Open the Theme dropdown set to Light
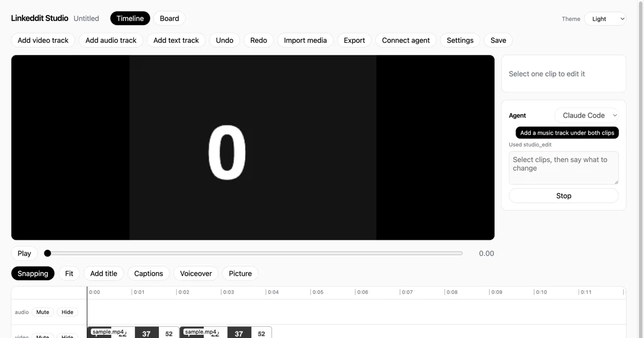The image size is (644, 338). coord(605,19)
